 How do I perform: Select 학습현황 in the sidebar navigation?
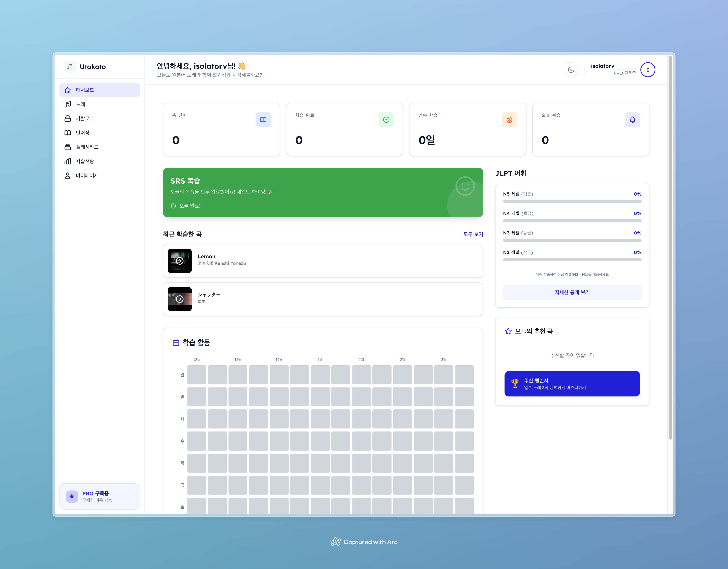click(x=85, y=161)
